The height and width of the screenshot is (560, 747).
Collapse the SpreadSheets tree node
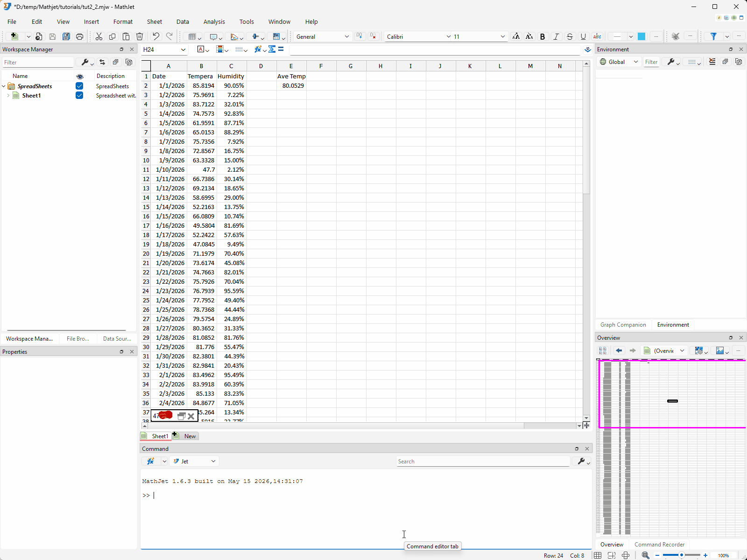click(x=4, y=86)
